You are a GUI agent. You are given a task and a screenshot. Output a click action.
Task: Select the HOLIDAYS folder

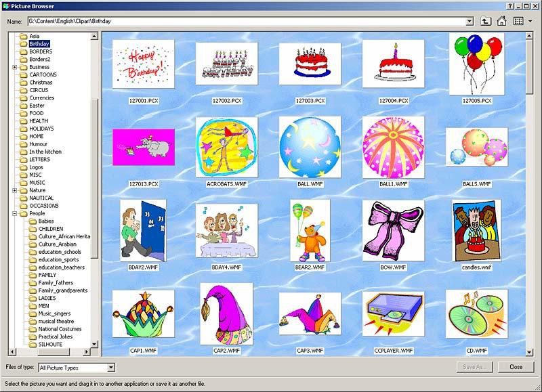pos(41,129)
